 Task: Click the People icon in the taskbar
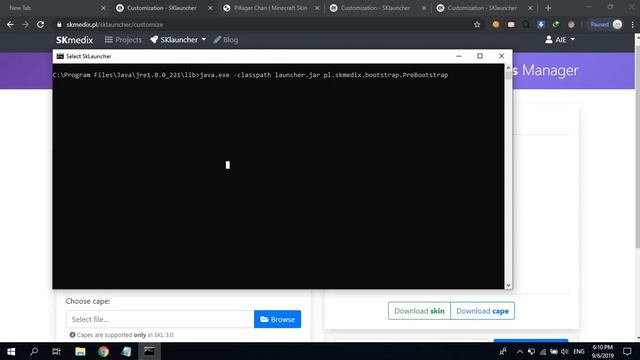pos(503,351)
